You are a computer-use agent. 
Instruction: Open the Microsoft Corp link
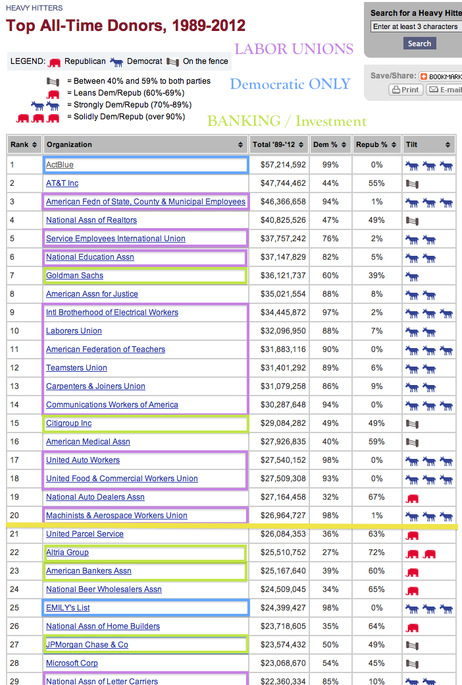click(x=72, y=663)
